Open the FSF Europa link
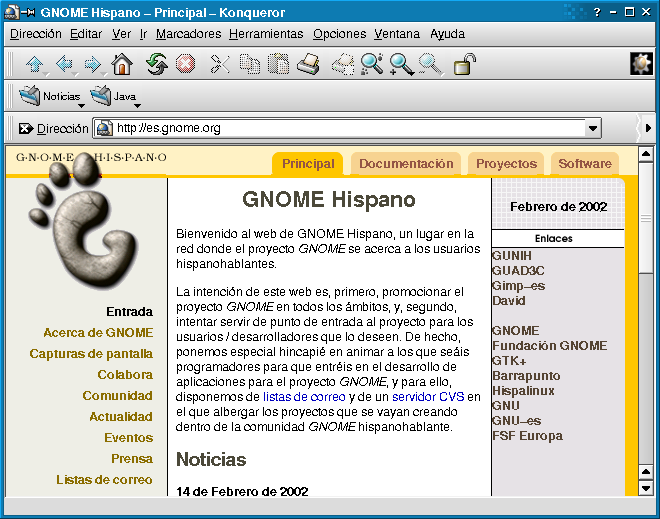Screen dimensions: 660x519 pos(527,436)
